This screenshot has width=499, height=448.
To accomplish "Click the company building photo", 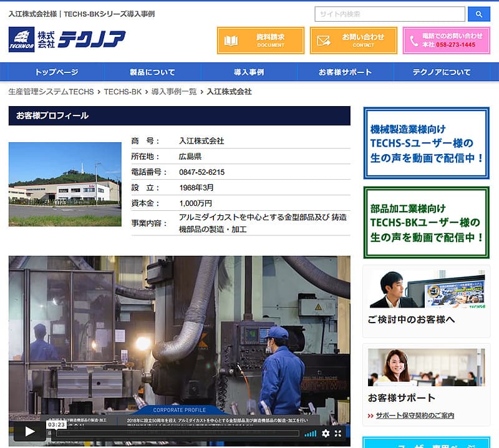I will point(65,184).
